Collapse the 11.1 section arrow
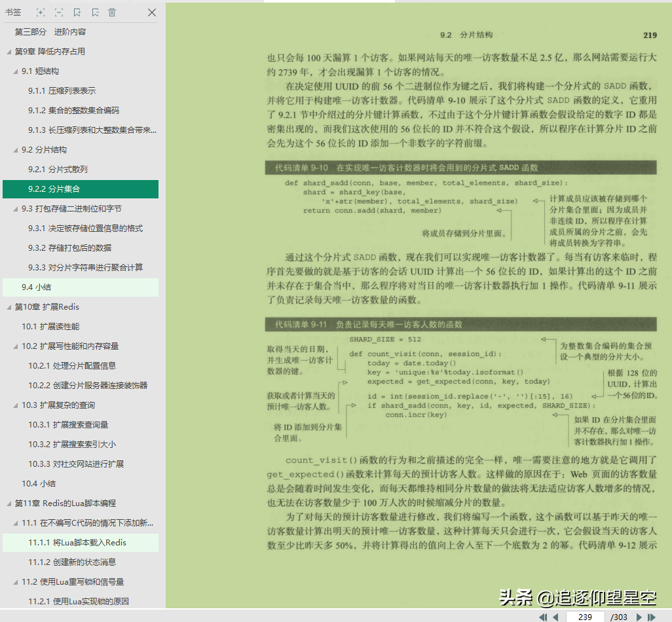 pos(16,523)
